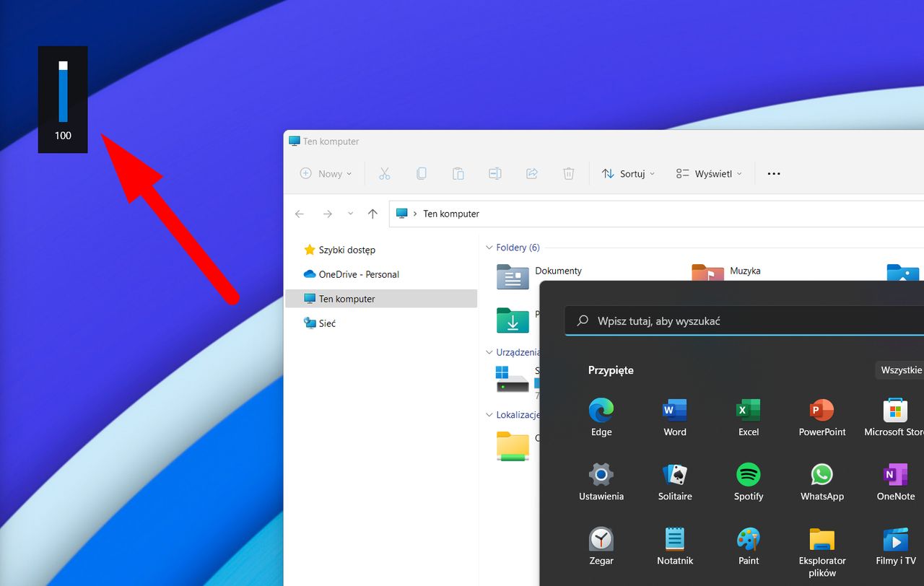Open the Wyświetl view dropdown

[x=709, y=174]
